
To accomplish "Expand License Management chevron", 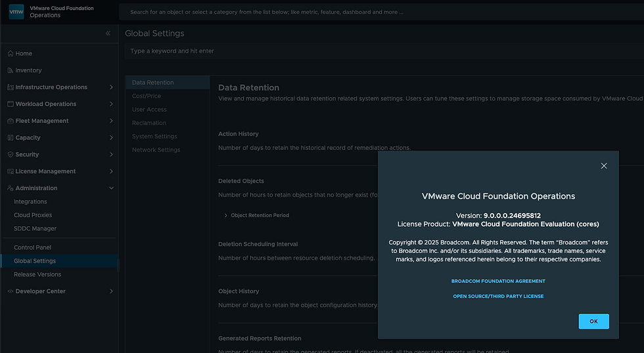I will (111, 172).
